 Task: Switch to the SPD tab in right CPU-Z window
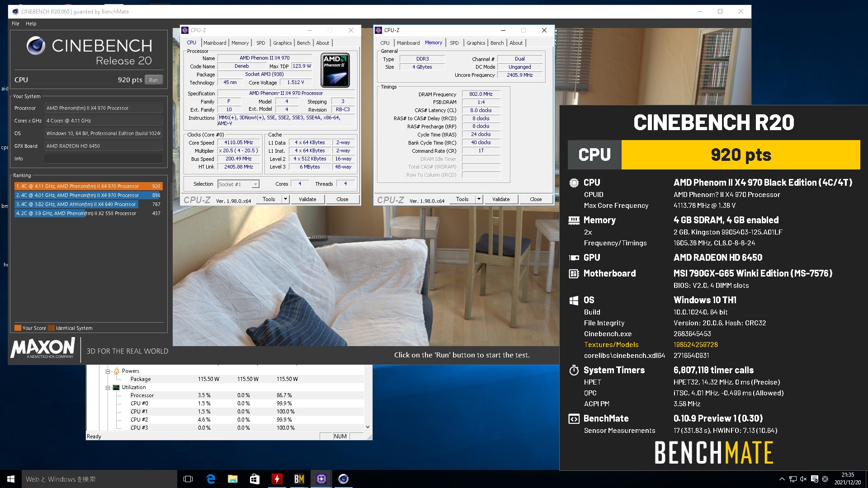pyautogui.click(x=454, y=43)
